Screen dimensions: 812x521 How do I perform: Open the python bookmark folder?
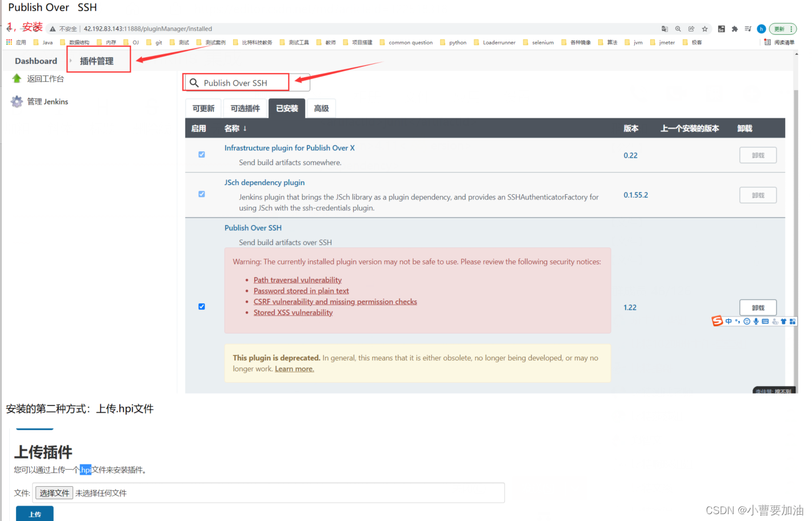(453, 42)
